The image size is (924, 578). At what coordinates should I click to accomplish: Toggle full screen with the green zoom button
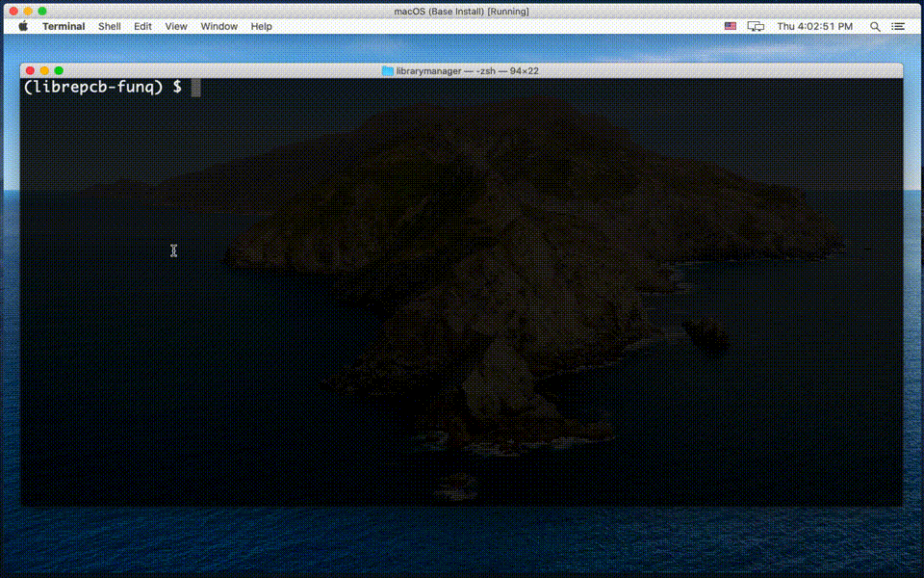58,70
